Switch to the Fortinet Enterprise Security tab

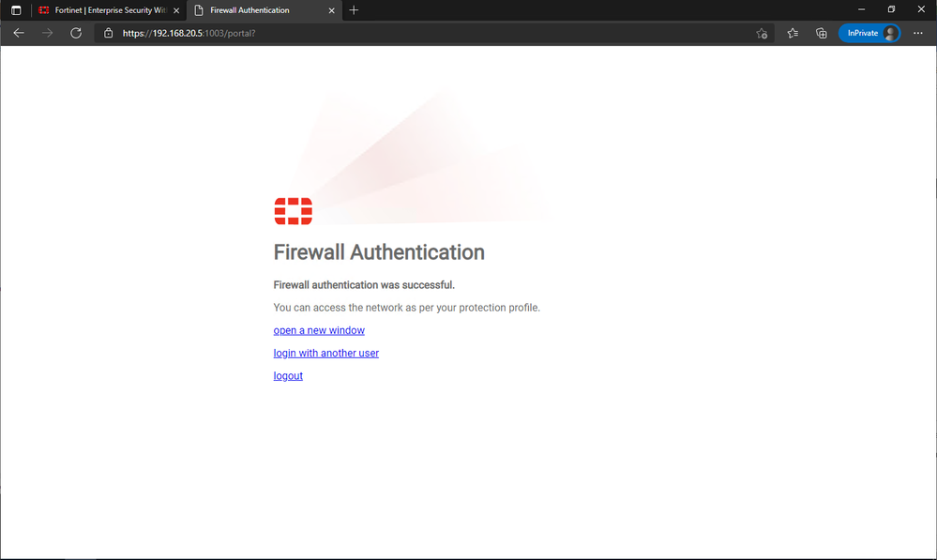(101, 10)
